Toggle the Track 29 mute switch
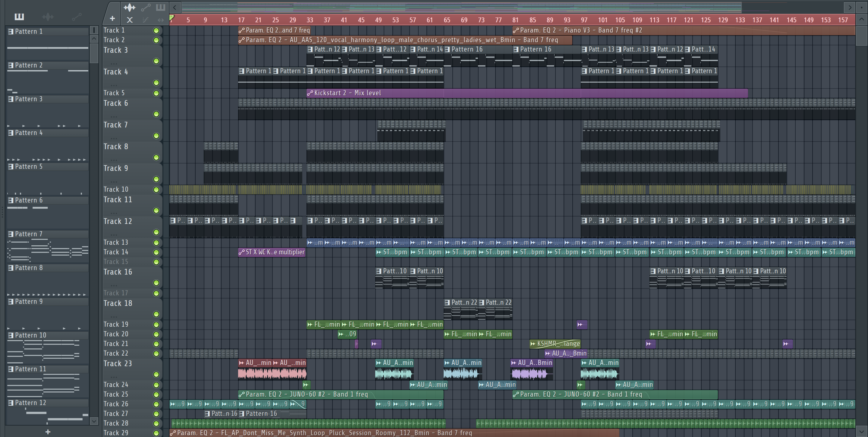This screenshot has height=437, width=868. coord(156,433)
